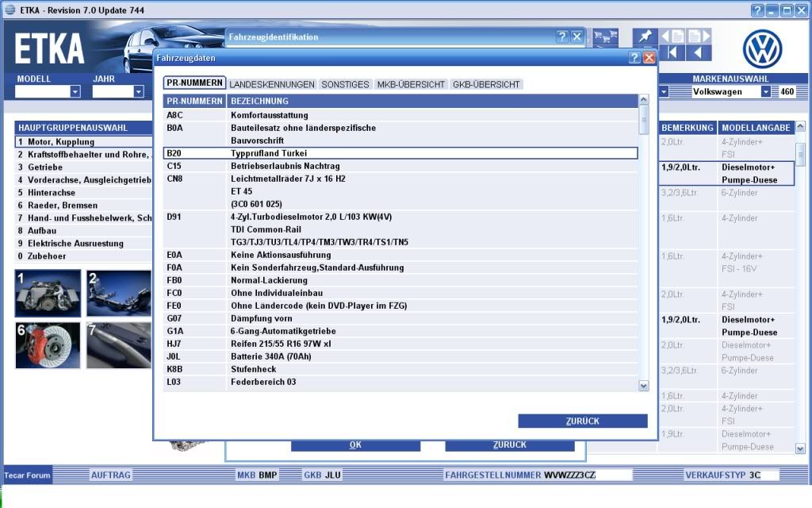The image size is (812, 508).
Task: Select main group 6 Raeder, Bremsen
Action: point(83,206)
